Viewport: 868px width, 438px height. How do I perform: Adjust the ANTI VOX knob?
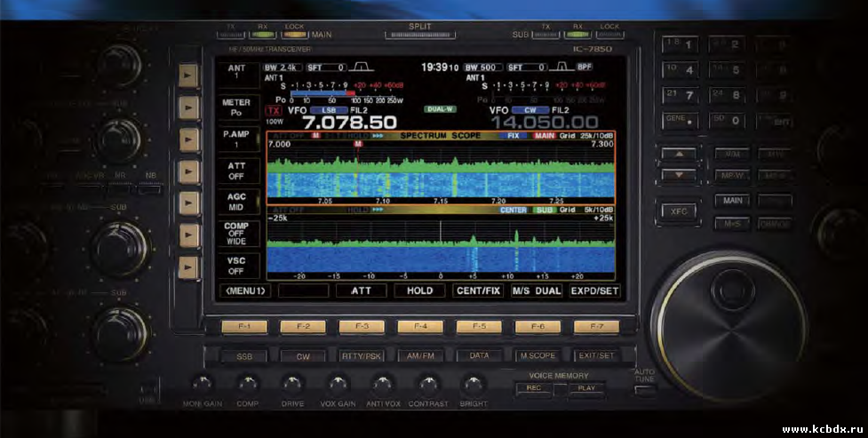[383, 383]
